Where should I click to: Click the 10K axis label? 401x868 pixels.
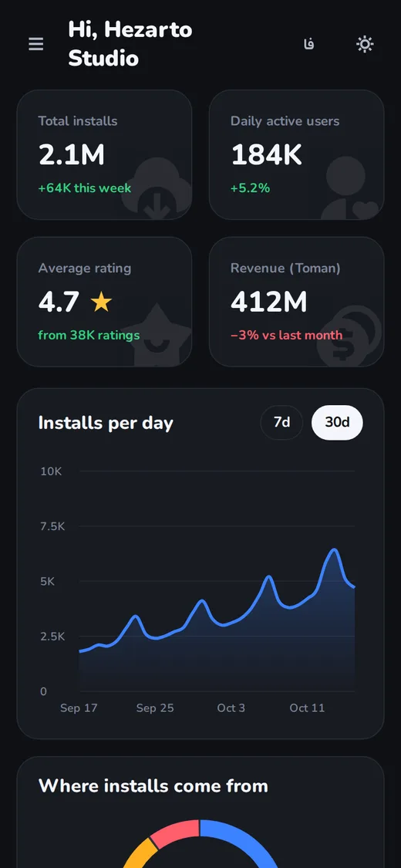(51, 471)
